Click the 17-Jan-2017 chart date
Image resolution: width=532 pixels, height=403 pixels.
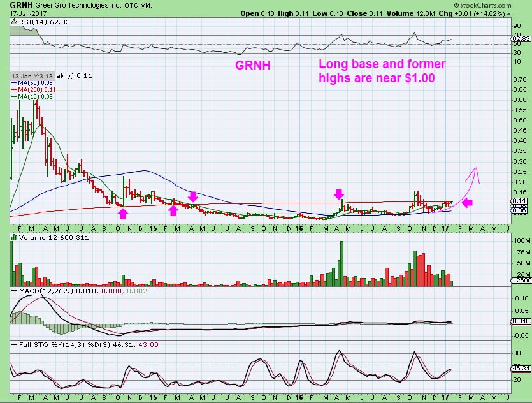[28, 14]
